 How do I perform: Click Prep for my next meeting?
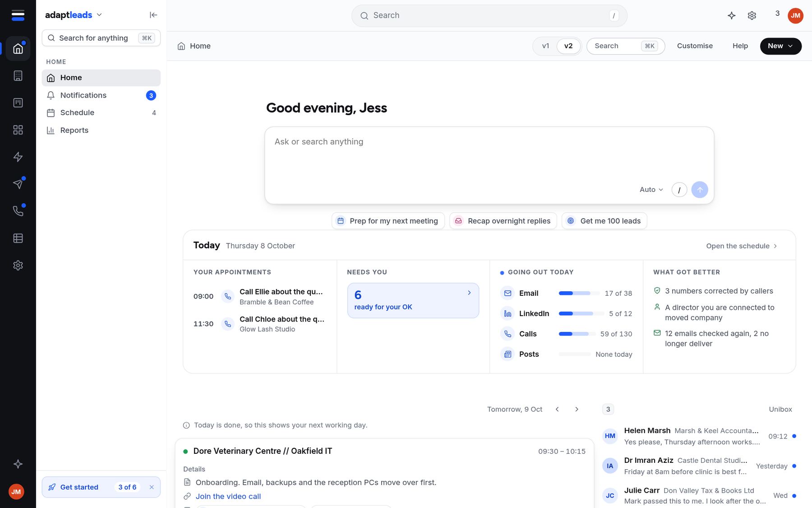388,221
